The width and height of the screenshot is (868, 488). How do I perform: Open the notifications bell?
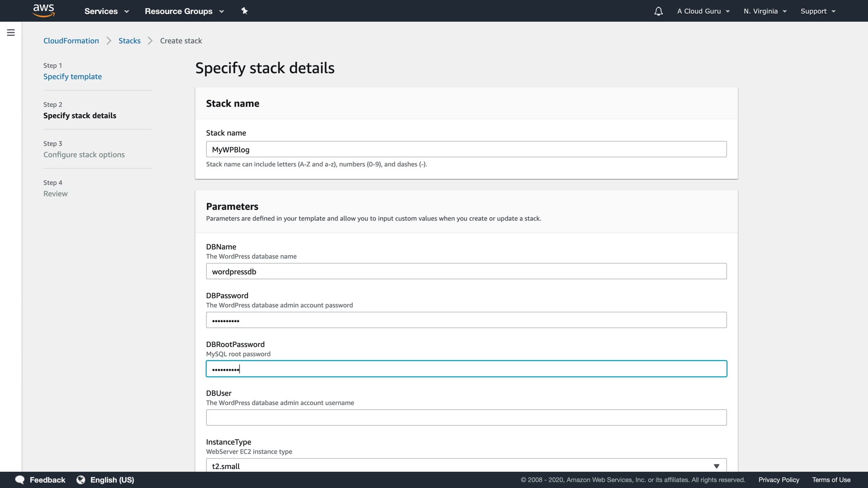[658, 11]
